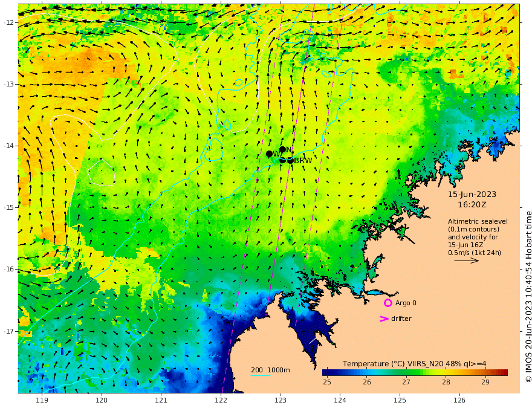532x411 pixels.
Task: Click the magenta Argo 0 circle marker
Action: [x=388, y=303]
